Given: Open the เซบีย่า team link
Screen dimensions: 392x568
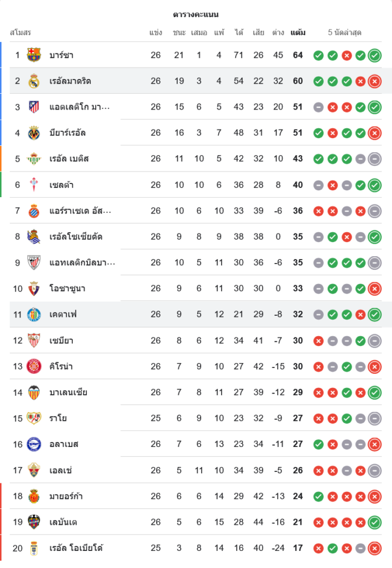Looking at the screenshot, I should coord(61,341).
